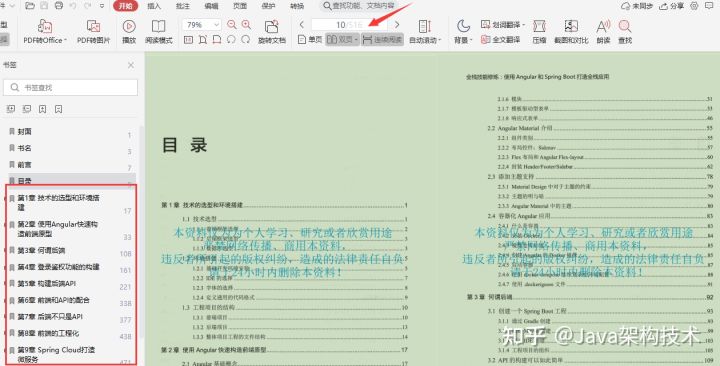Switch to the 保护 tab
720x366 pixels.
(268, 6)
